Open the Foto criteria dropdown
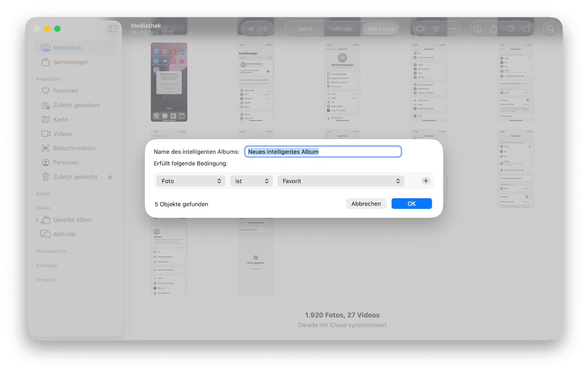 coord(191,181)
